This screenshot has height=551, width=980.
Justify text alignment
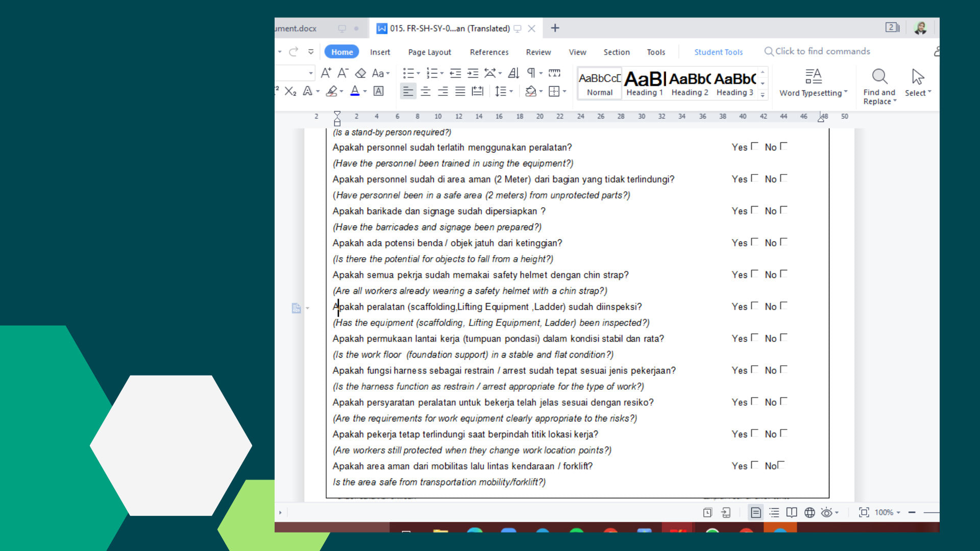coord(460,91)
